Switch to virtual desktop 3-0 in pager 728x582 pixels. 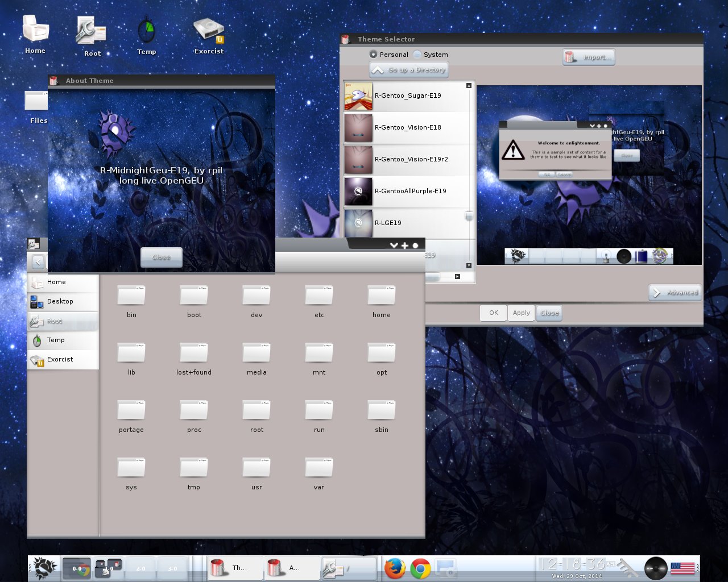[172, 568]
